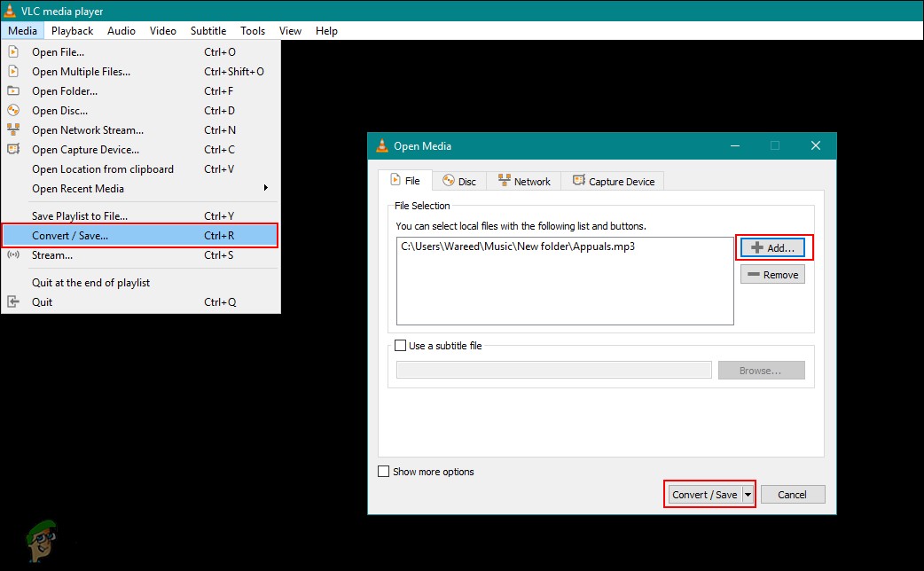The width and height of the screenshot is (924, 571).
Task: Click the Open Capture Device menu icon
Action: click(13, 149)
